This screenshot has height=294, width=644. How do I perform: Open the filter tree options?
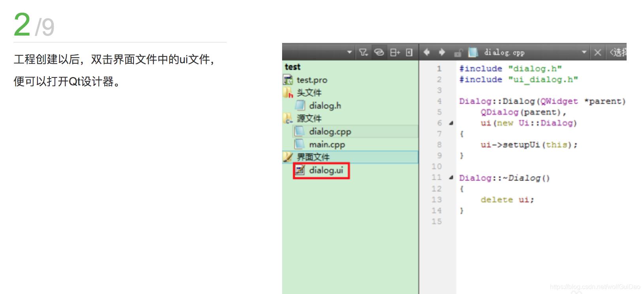(363, 52)
